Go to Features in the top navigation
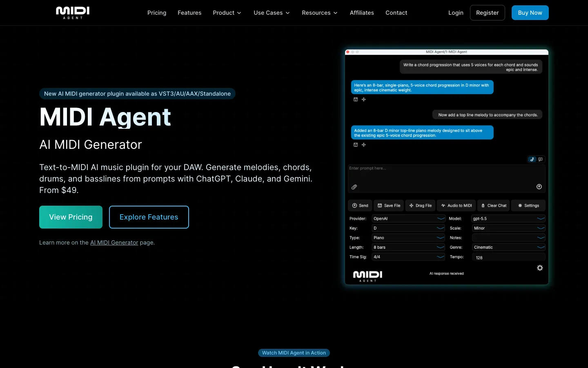 coord(189,13)
